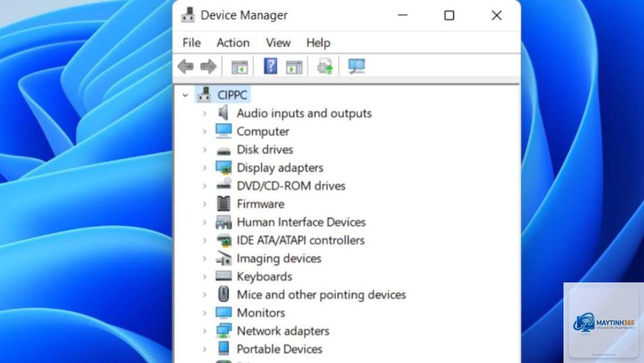
Task: Click the Firmware chip icon
Action: [223, 204]
